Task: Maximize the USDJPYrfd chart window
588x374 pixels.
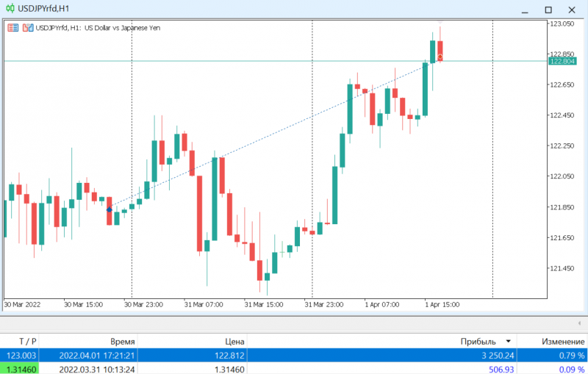Action: (548, 10)
